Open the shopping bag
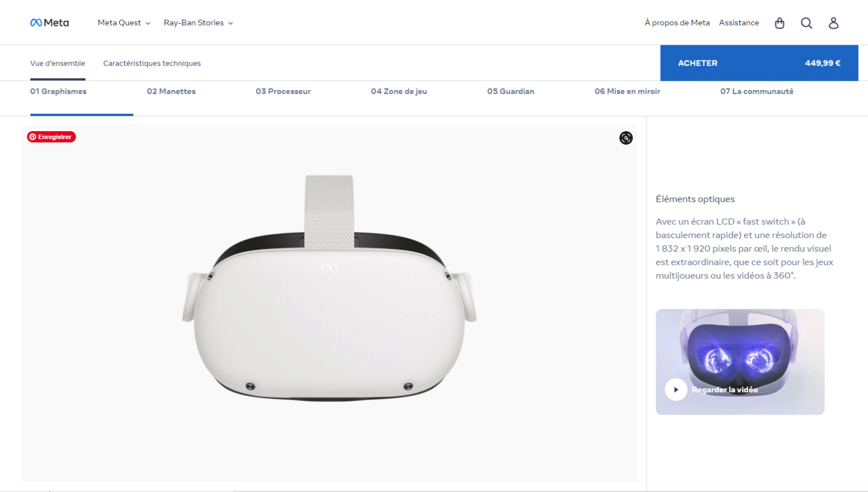 click(x=779, y=23)
